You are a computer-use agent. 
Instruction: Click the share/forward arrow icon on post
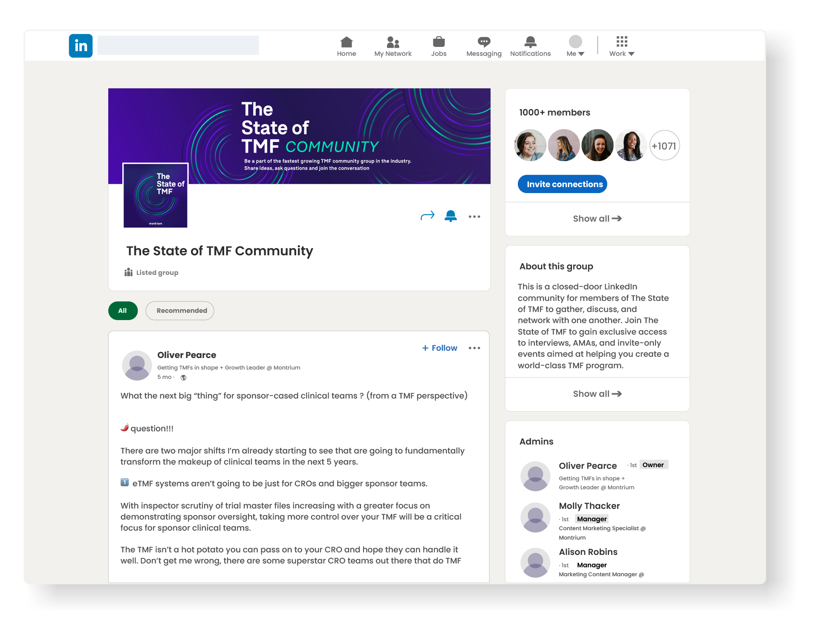(427, 216)
